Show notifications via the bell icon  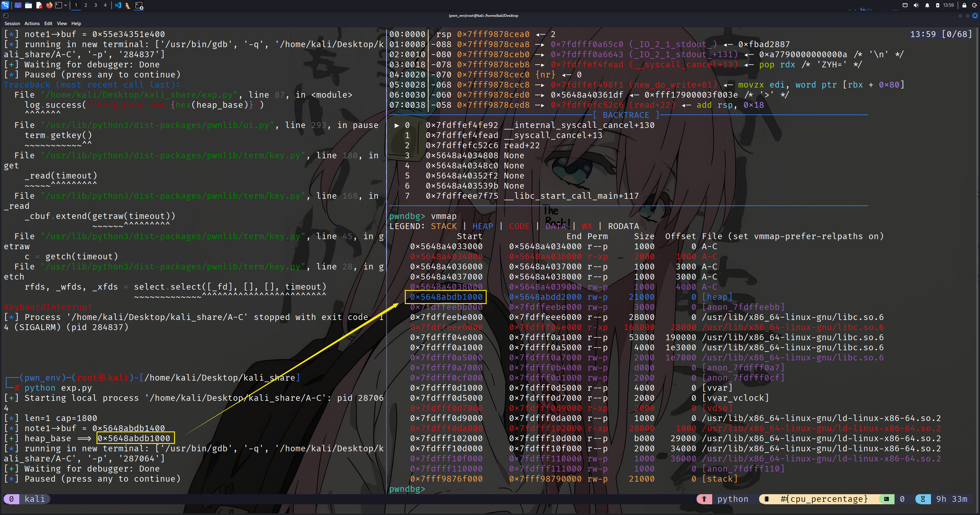(927, 5)
